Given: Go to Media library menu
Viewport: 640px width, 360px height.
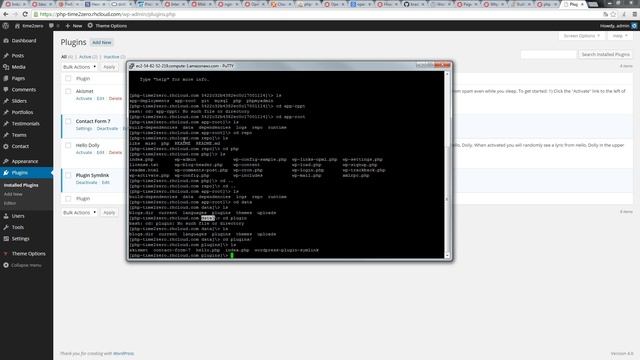Looking at the screenshot, I should [x=18, y=67].
